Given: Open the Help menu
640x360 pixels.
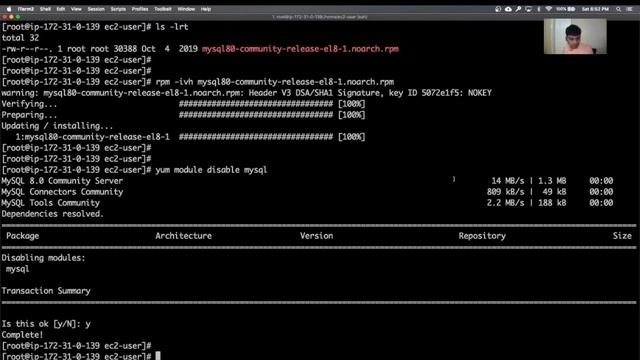Looking at the screenshot, I should (x=206, y=9).
